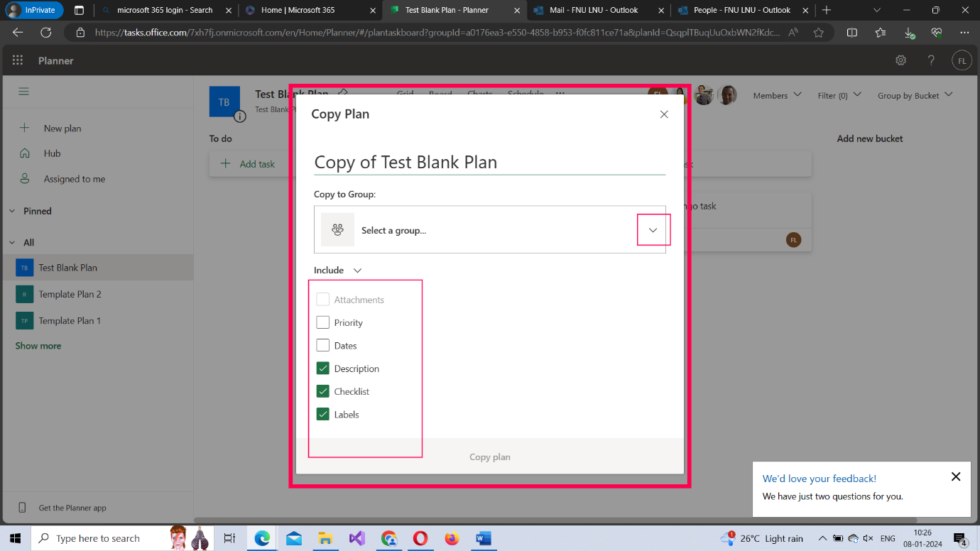Edit the Copy of Test Blank Plan name field
The width and height of the screenshot is (980, 551).
489,162
